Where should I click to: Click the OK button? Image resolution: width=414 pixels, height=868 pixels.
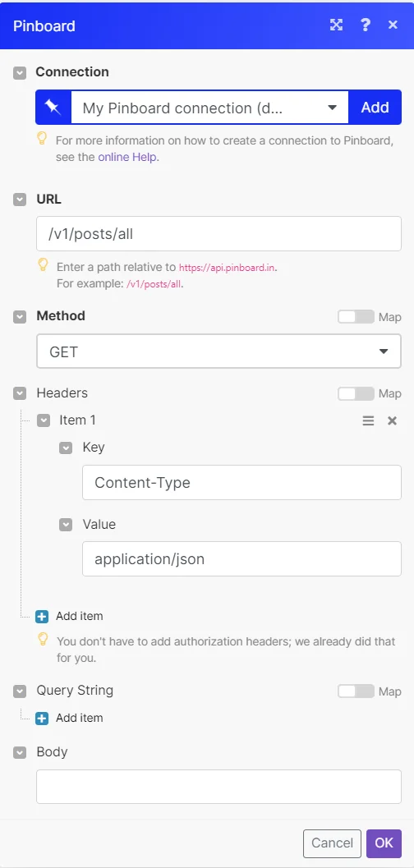[384, 843]
